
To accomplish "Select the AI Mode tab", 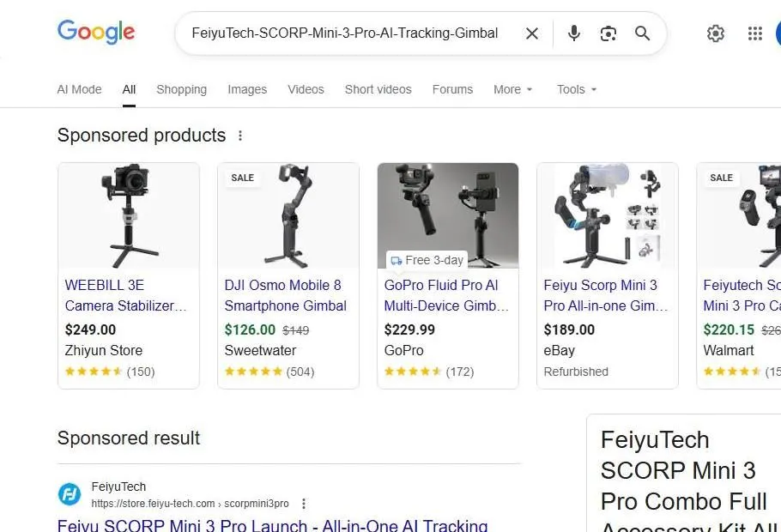I will click(79, 89).
